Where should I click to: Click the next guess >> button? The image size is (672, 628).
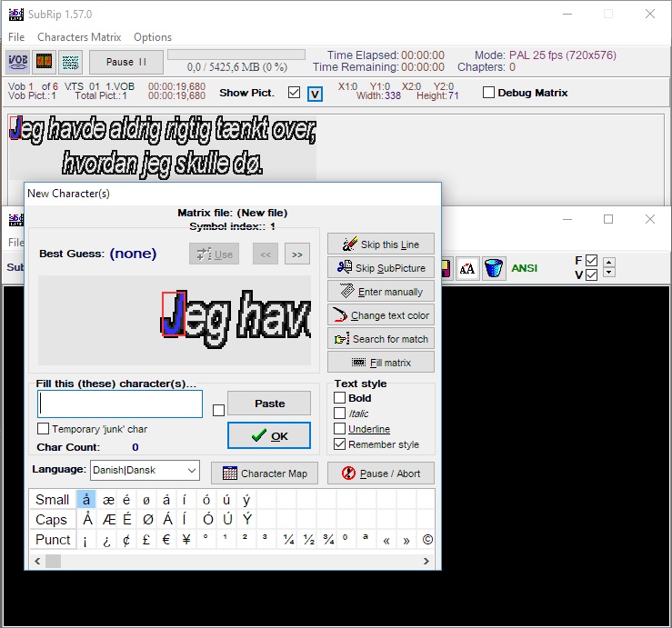point(297,254)
